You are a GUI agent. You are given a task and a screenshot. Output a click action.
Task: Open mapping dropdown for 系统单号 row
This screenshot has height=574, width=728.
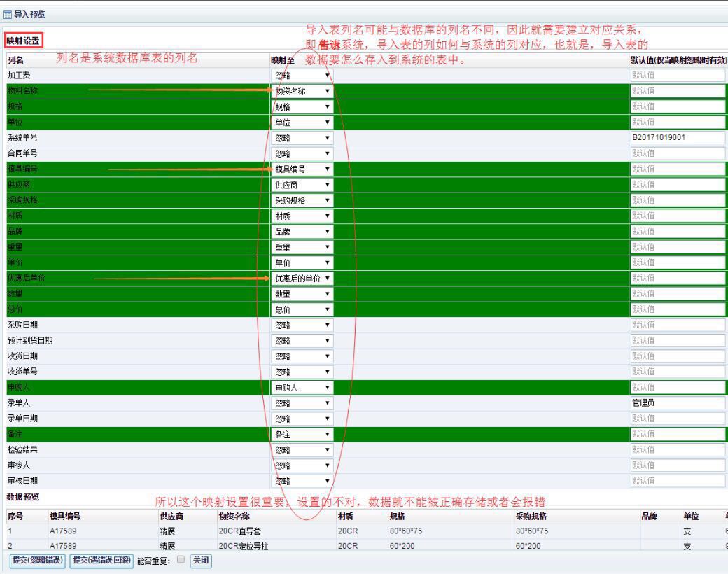click(302, 138)
